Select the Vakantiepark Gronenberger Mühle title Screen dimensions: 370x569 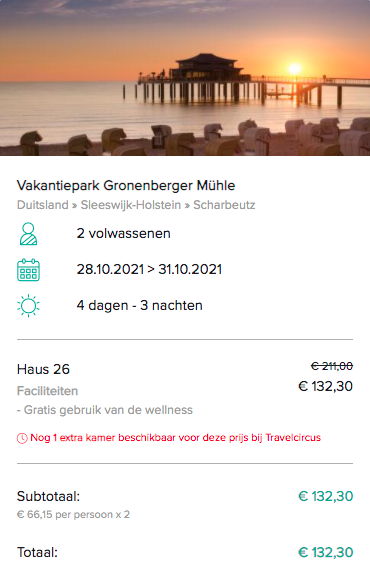126,185
